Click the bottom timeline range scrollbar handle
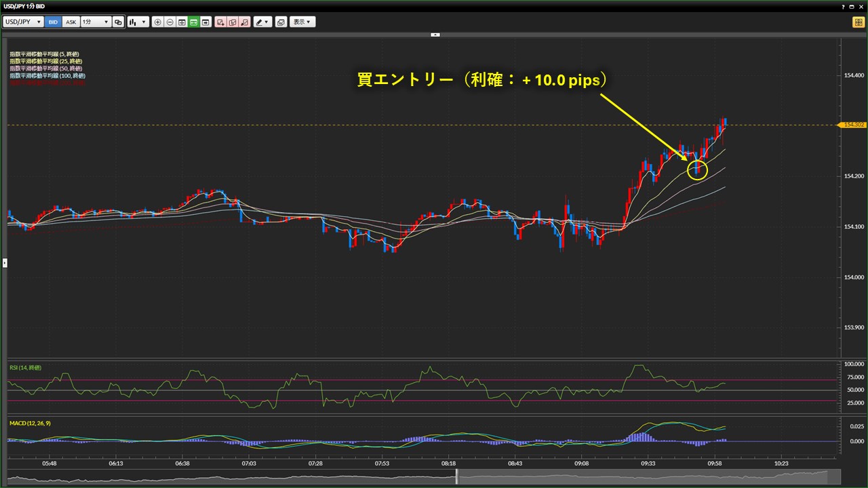868x488 pixels. [456, 477]
